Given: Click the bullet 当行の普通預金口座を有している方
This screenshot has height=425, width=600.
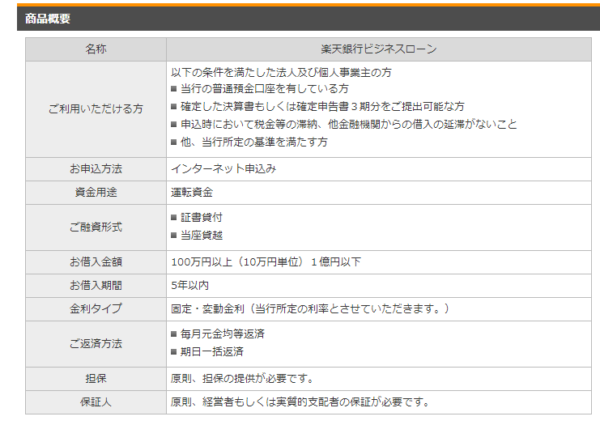Looking at the screenshot, I should point(260,89).
